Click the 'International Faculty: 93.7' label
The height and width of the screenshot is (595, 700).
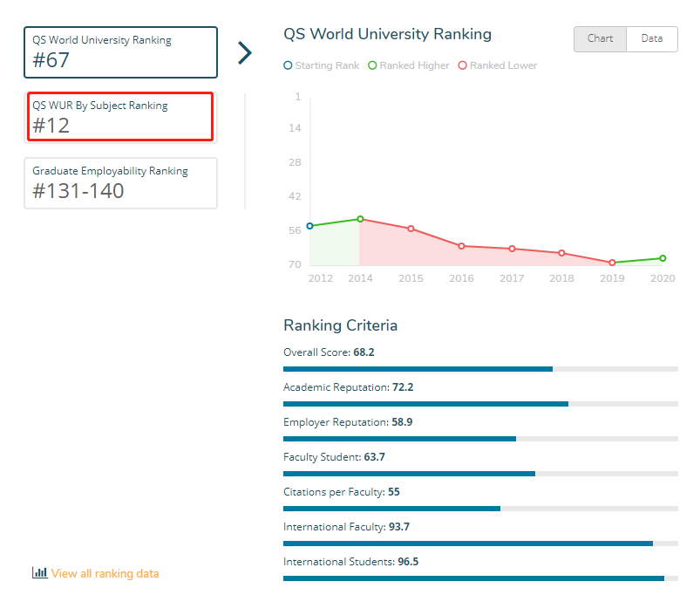[346, 527]
